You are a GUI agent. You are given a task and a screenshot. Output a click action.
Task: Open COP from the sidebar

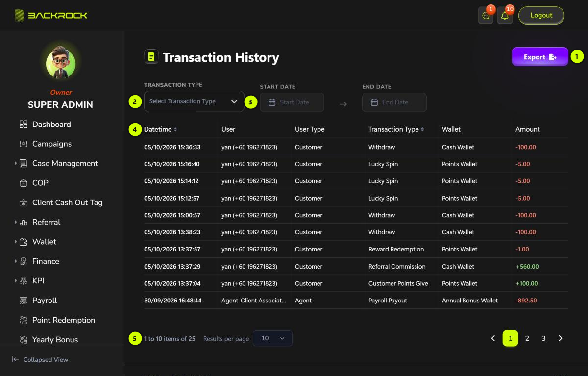(x=40, y=183)
